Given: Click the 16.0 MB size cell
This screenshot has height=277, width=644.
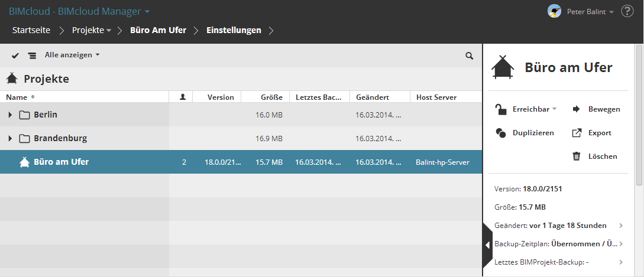Looking at the screenshot, I should 269,115.
